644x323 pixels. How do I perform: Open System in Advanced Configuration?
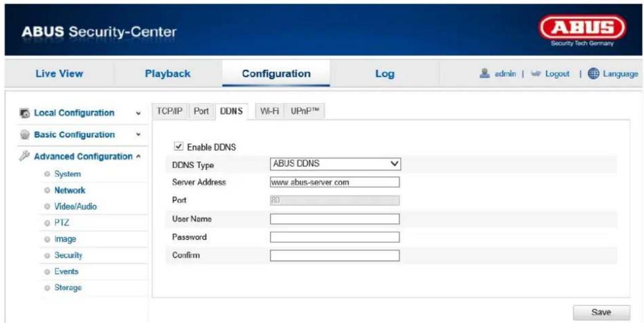tap(67, 174)
